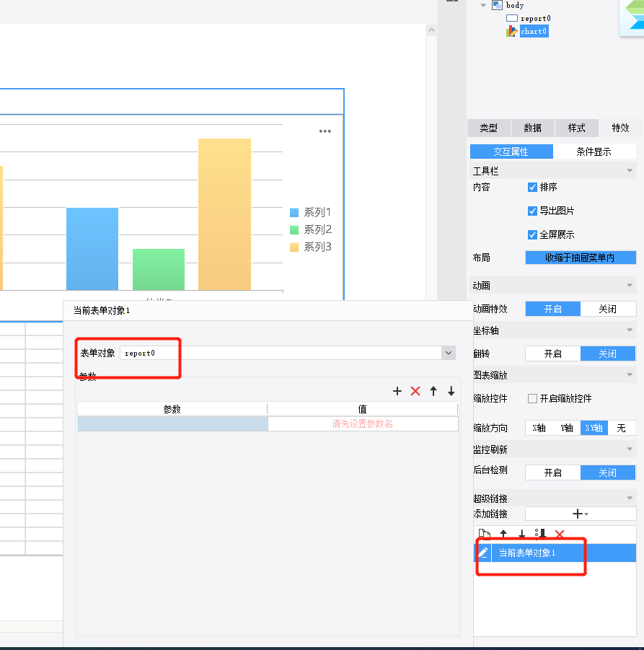Click the 系列1 legend color swatch
The width and height of the screenshot is (644, 650).
point(294,213)
